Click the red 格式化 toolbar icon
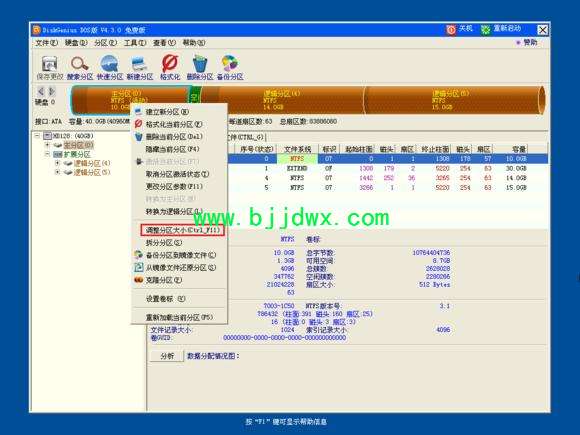 (x=170, y=63)
